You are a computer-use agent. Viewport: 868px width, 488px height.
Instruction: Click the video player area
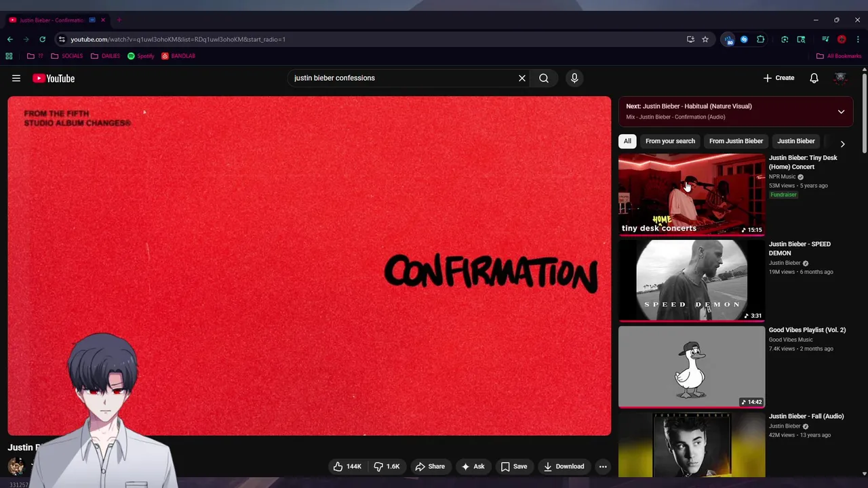click(309, 266)
